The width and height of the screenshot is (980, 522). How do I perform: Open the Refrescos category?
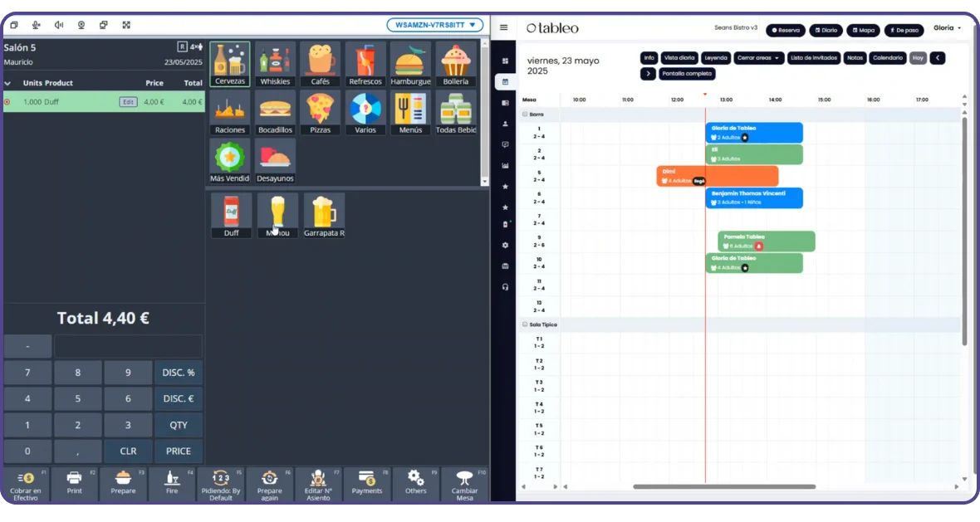[x=365, y=64]
